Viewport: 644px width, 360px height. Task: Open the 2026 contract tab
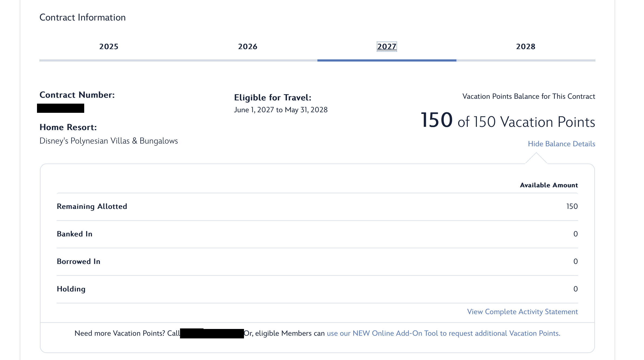click(248, 47)
